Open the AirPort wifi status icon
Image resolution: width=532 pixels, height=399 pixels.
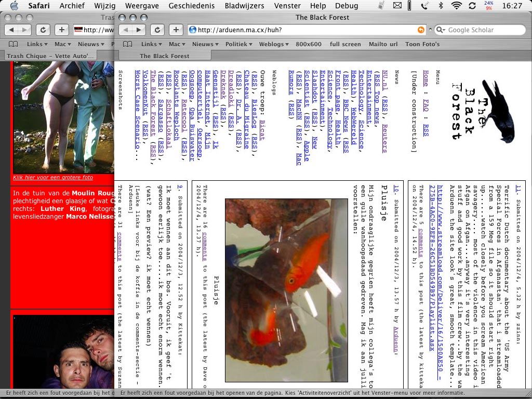click(x=457, y=5)
